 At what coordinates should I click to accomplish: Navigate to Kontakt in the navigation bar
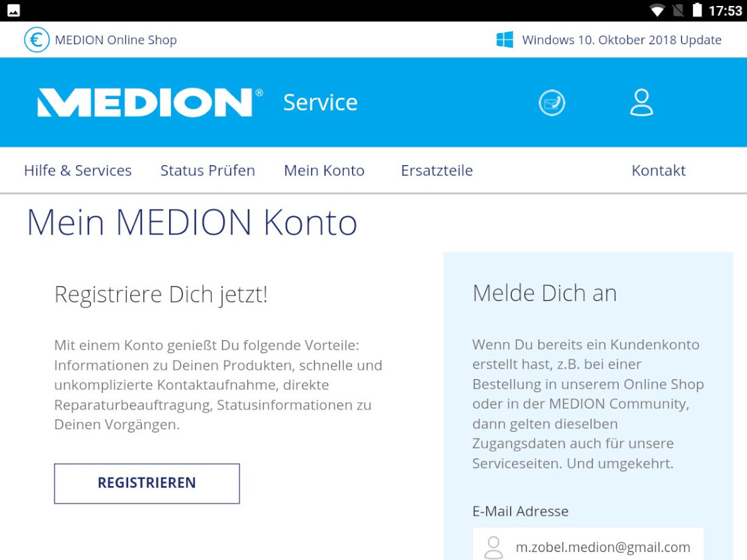tap(658, 170)
